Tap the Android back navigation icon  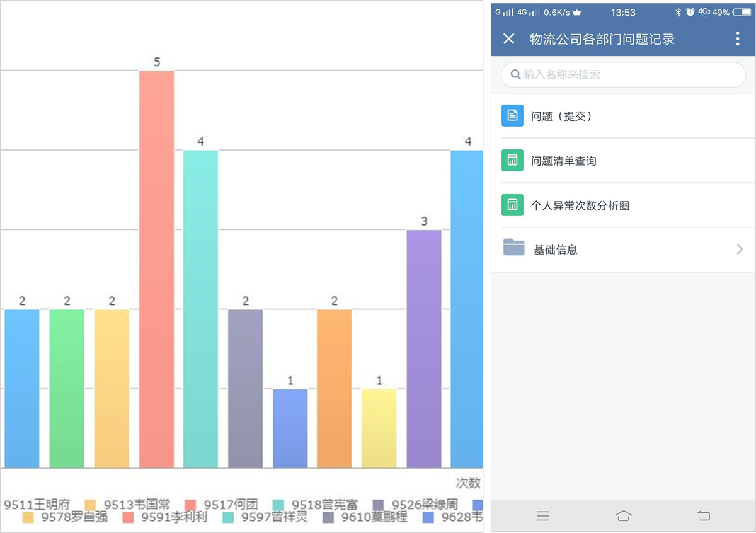pyautogui.click(x=704, y=516)
